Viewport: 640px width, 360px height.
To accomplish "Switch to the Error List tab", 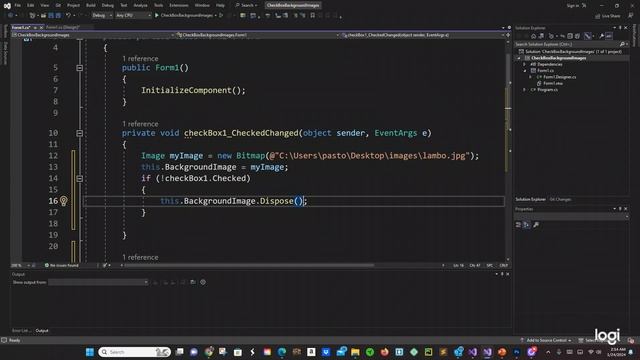I will (20, 331).
